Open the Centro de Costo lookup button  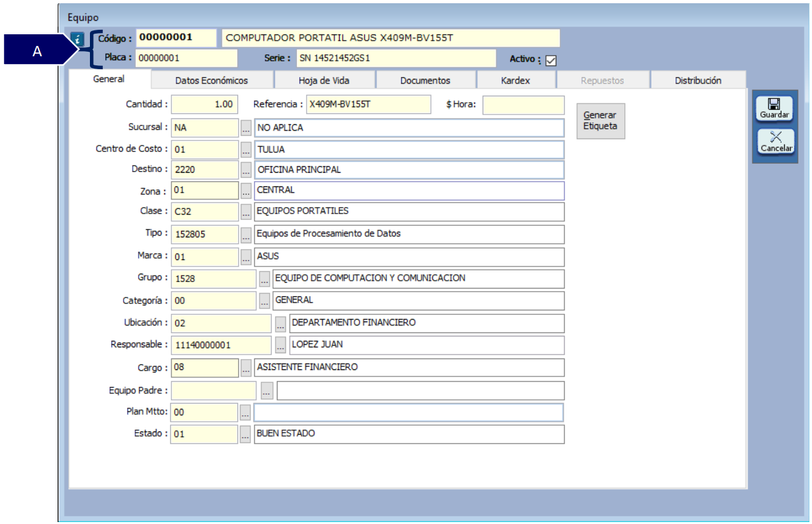(246, 150)
